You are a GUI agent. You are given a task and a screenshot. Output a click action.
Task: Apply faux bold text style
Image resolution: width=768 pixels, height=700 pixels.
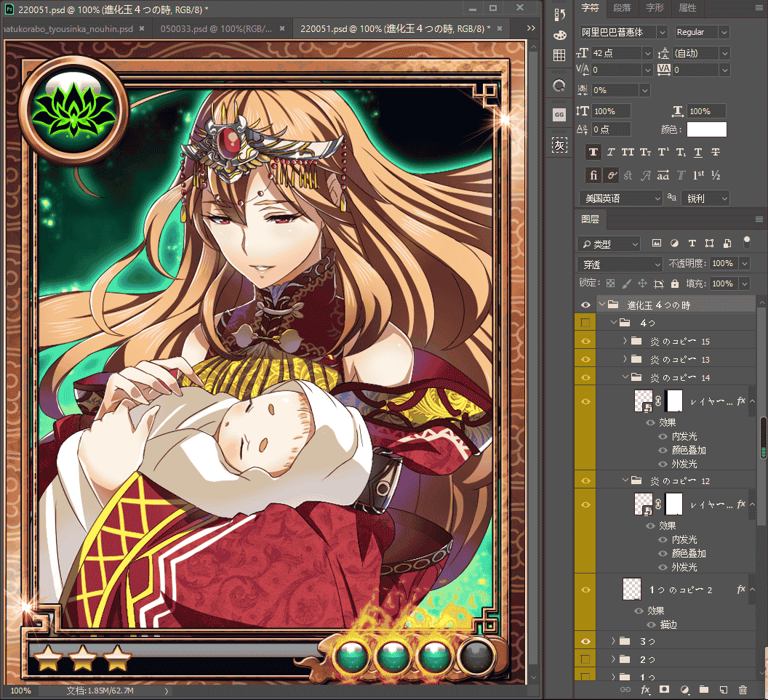[593, 152]
